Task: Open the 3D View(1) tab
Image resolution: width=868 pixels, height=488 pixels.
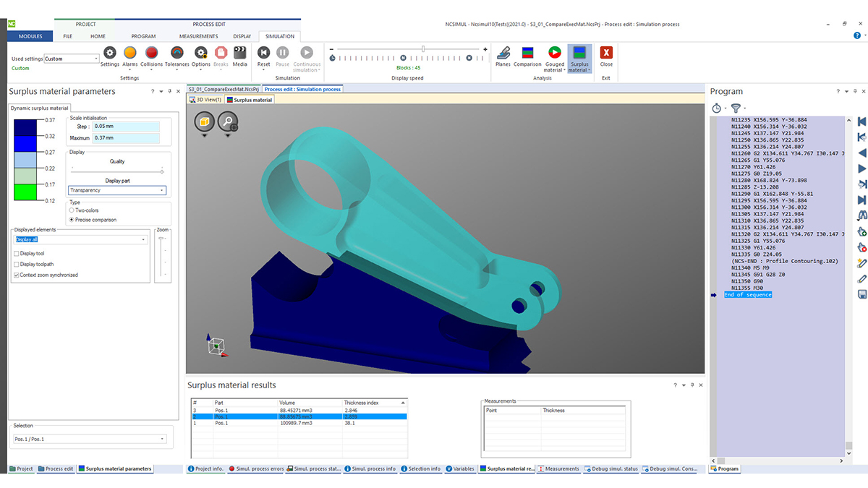Action: [205, 100]
